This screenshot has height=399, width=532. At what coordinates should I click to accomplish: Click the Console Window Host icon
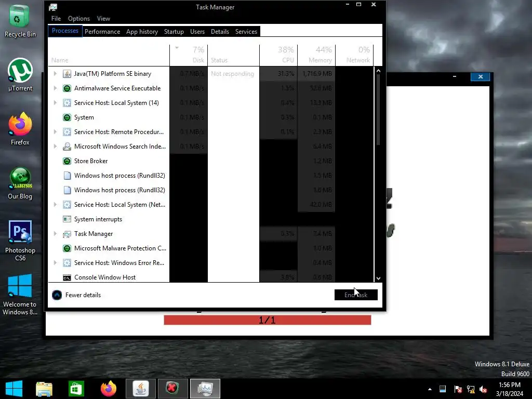67,277
